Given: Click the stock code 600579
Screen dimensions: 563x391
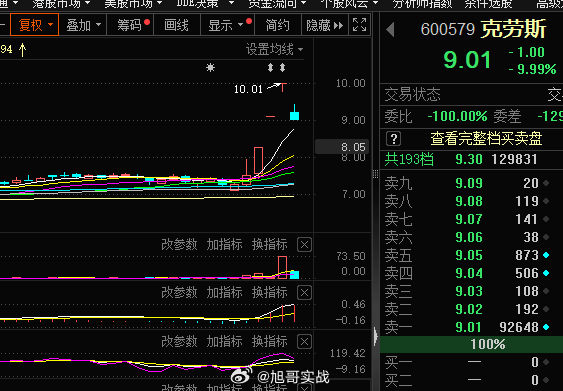Looking at the screenshot, I should click(448, 29).
